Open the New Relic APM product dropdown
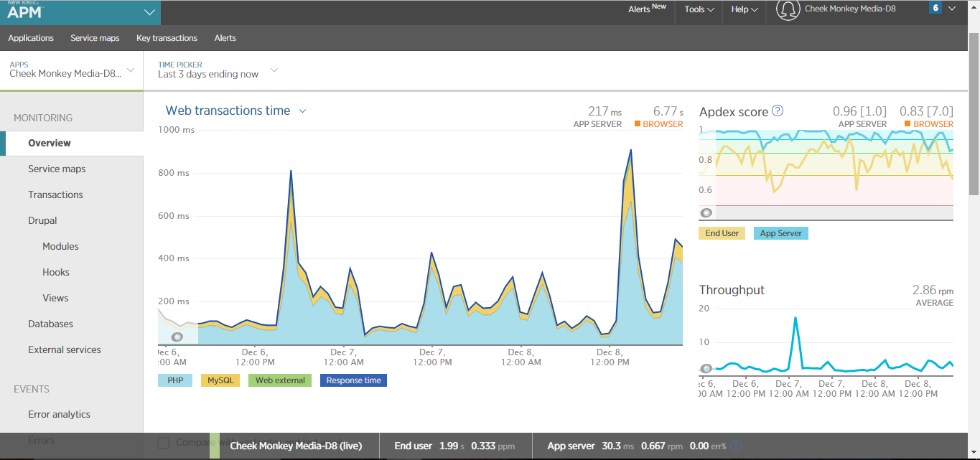This screenshot has height=460, width=980. tap(149, 12)
